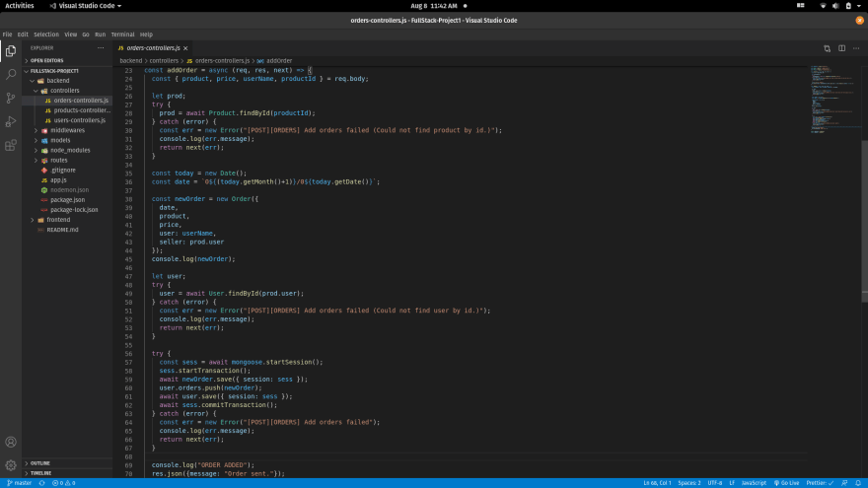Open users-controllers.js in the explorer
Screen dimensions: 868x488
tap(79, 120)
